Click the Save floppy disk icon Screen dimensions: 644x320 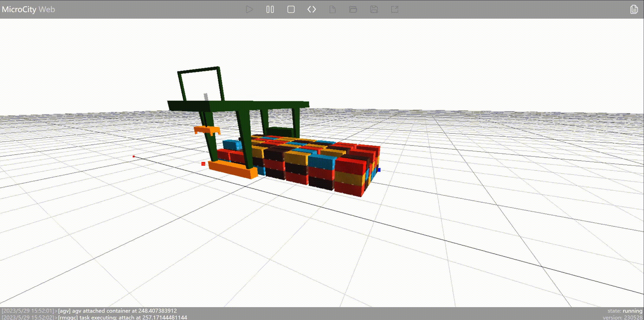click(x=374, y=9)
